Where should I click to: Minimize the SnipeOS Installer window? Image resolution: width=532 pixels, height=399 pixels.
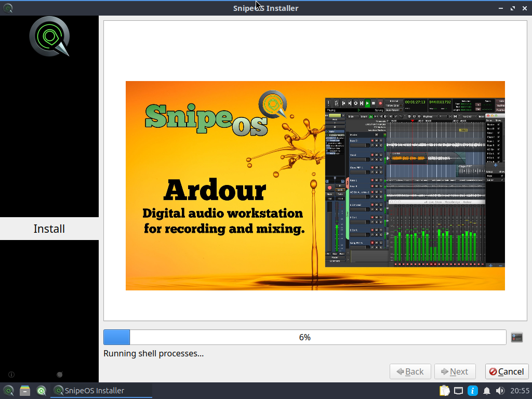tap(500, 8)
